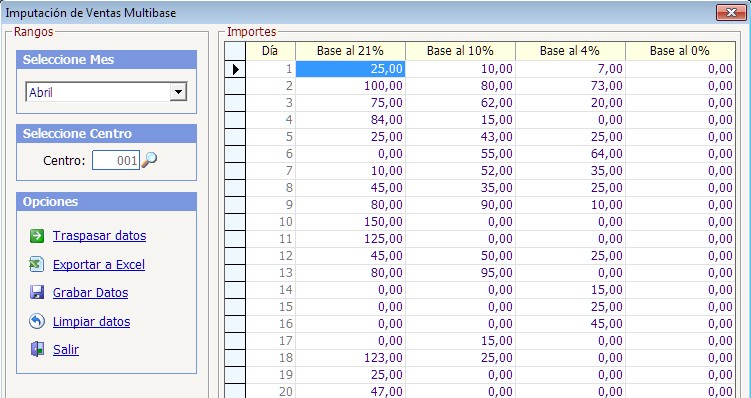Screen dimensions: 751x398
Task: Select the highlighted 25,00 cell of day 1
Action: pos(350,69)
